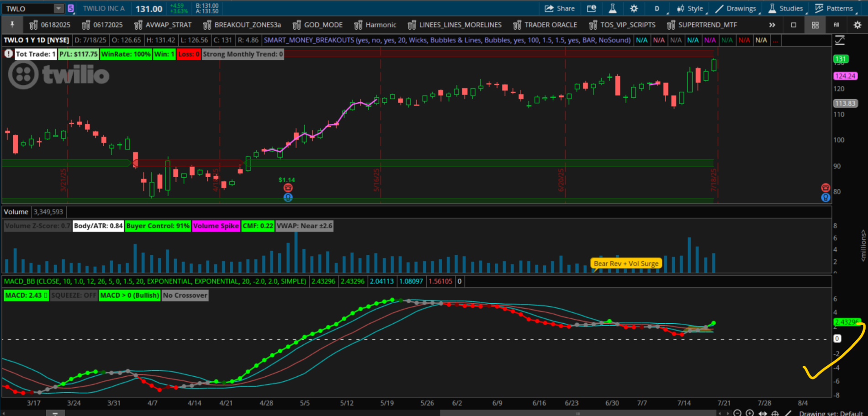Open the Style menu

691,8
